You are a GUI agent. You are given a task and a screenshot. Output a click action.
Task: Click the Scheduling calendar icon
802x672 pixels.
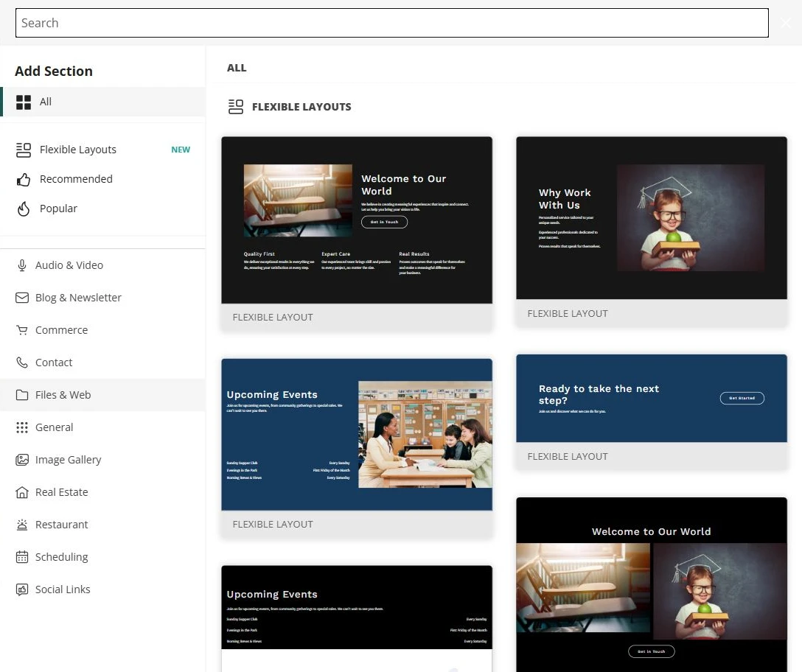(x=22, y=557)
